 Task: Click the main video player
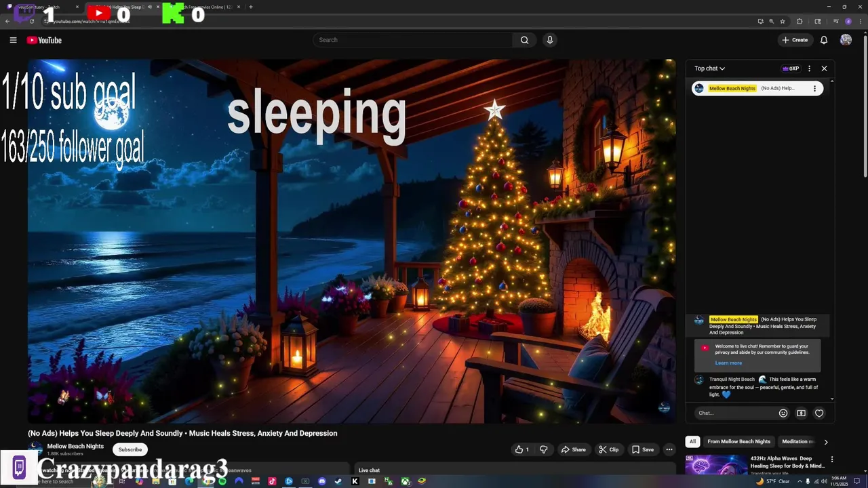(351, 241)
